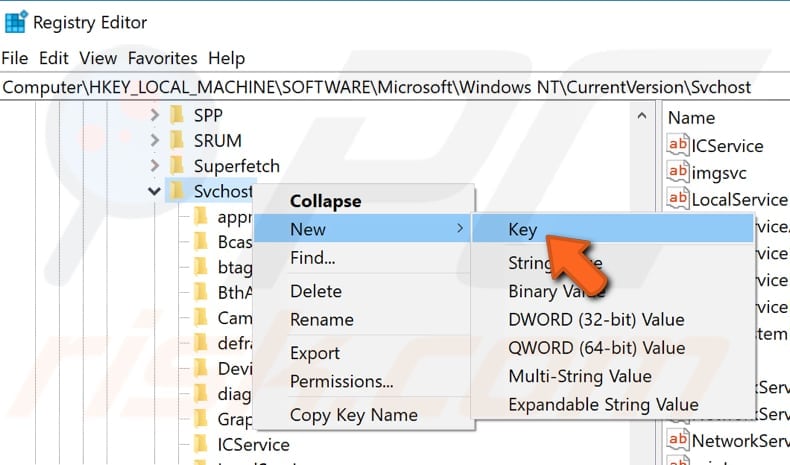Click the diag subkey folder icon

coord(201,393)
